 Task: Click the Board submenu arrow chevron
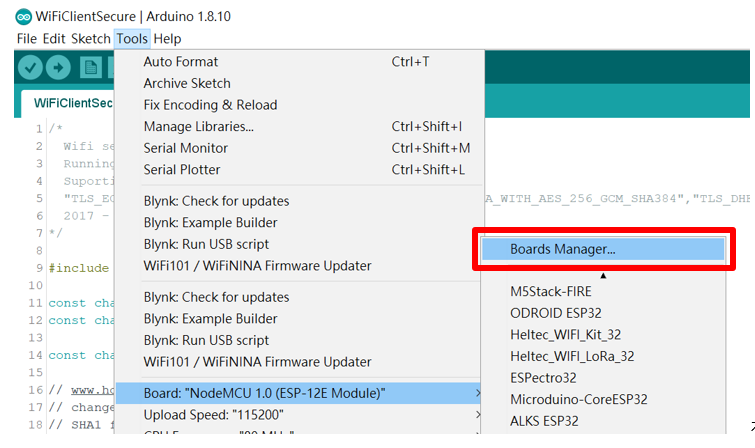[x=478, y=394]
